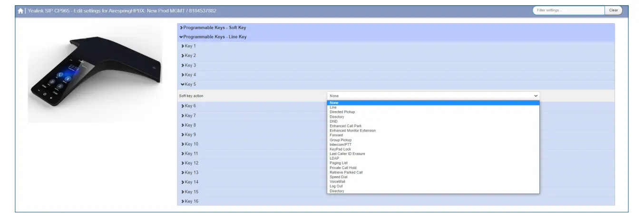Click the Yealink CP965 phone image
Image resolution: width=644 pixels, height=218 pixels.
95,72
